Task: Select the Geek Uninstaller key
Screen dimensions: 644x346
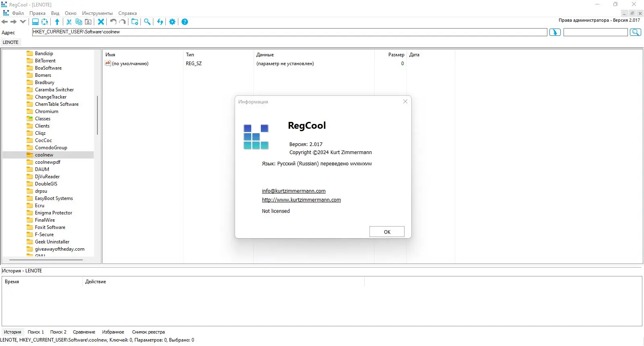Action: 52,242
